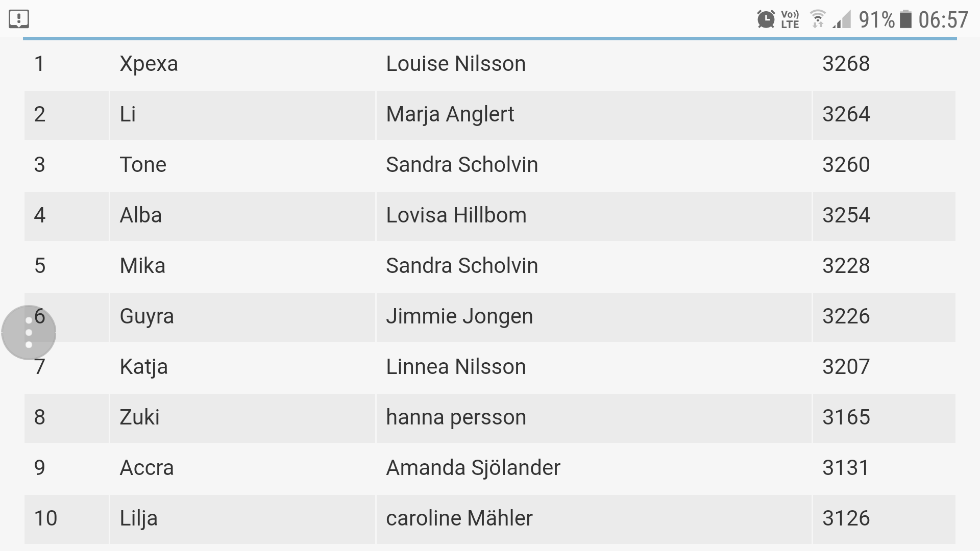Select hanna persson in Zuki's row
Screen dimensions: 980x551
(x=456, y=417)
